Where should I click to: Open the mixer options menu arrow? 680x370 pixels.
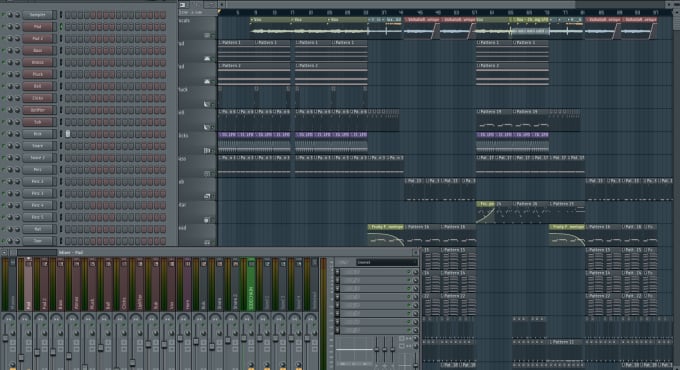[4, 252]
